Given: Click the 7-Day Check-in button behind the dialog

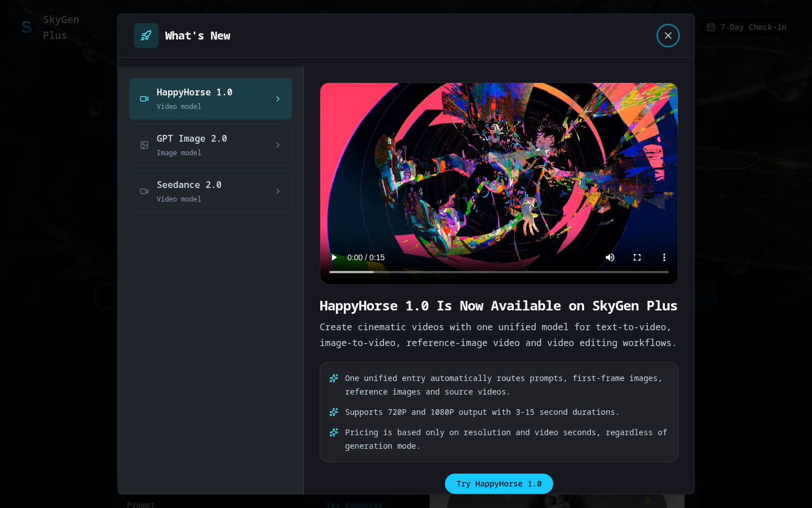Looking at the screenshot, I should pyautogui.click(x=747, y=27).
